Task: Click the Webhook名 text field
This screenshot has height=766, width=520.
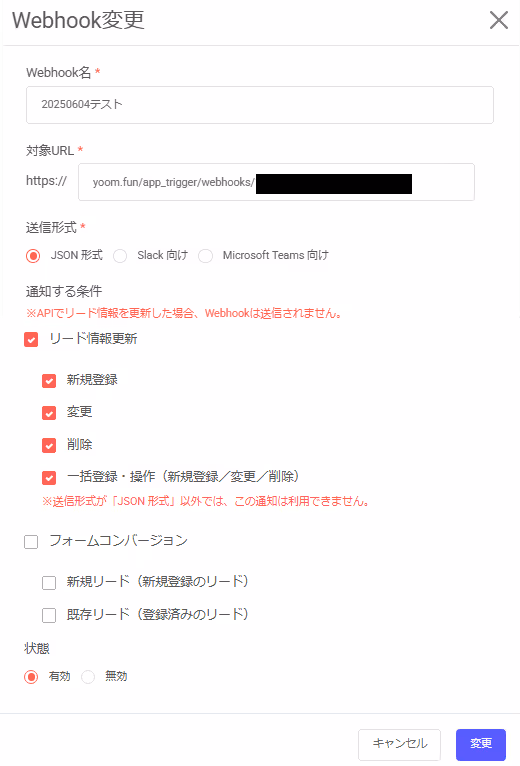Action: (260, 105)
